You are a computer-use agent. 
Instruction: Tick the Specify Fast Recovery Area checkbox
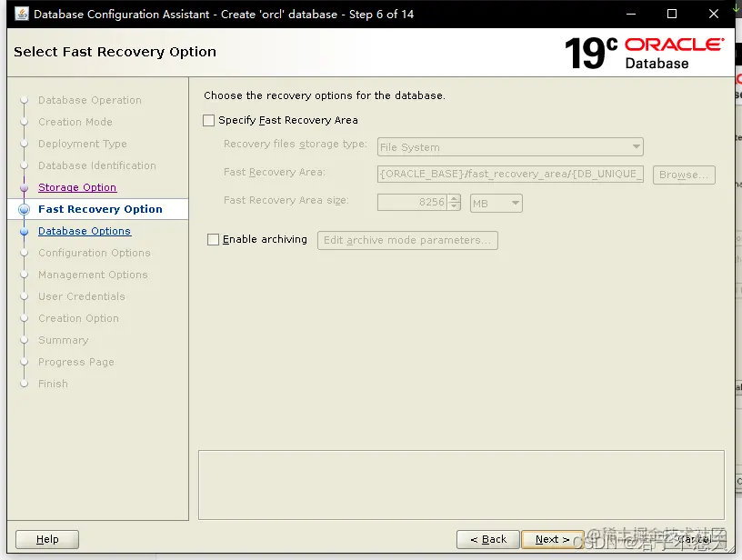(x=209, y=121)
